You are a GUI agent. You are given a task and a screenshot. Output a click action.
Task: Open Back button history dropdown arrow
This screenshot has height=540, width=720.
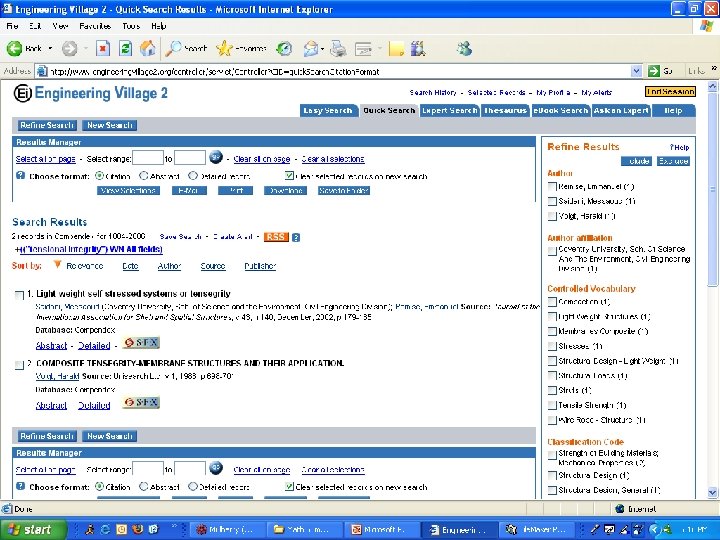(50, 48)
